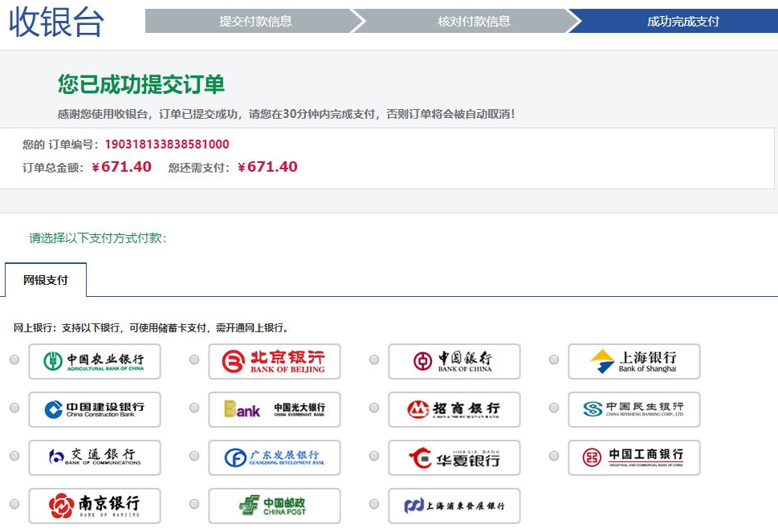Select the China Post radio button
Image resolution: width=778 pixels, height=532 pixels.
[x=194, y=504]
